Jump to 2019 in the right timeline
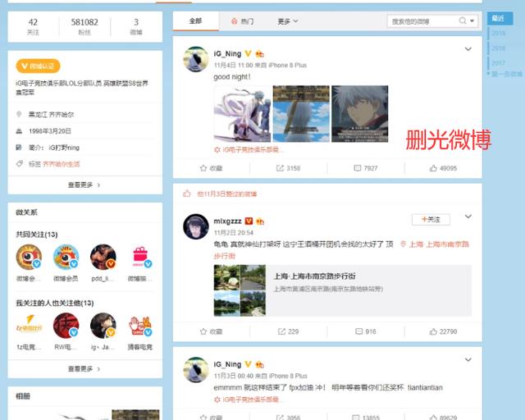The image size is (525, 420). click(498, 33)
